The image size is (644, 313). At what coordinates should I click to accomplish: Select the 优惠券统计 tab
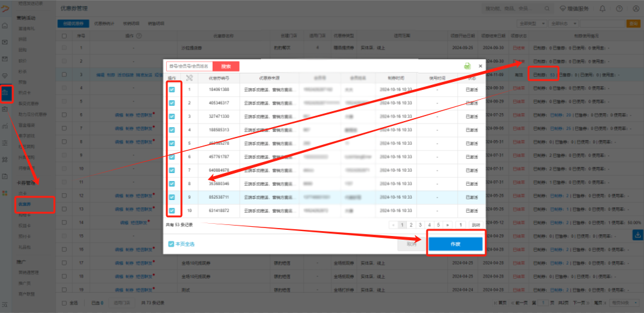point(104,23)
